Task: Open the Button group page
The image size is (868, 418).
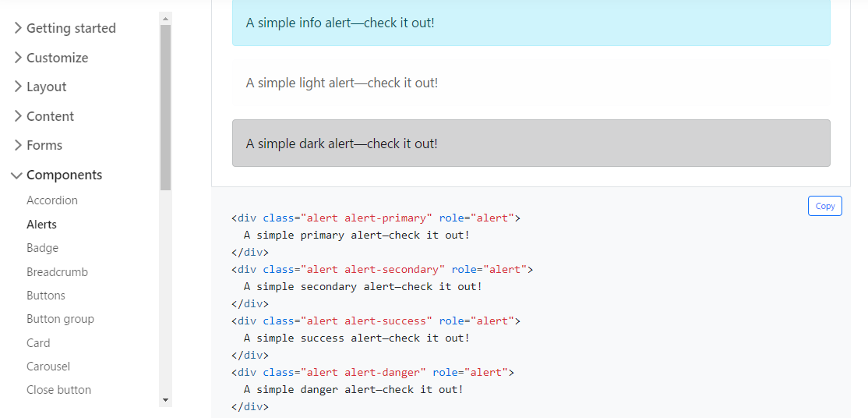Action: [x=60, y=319]
